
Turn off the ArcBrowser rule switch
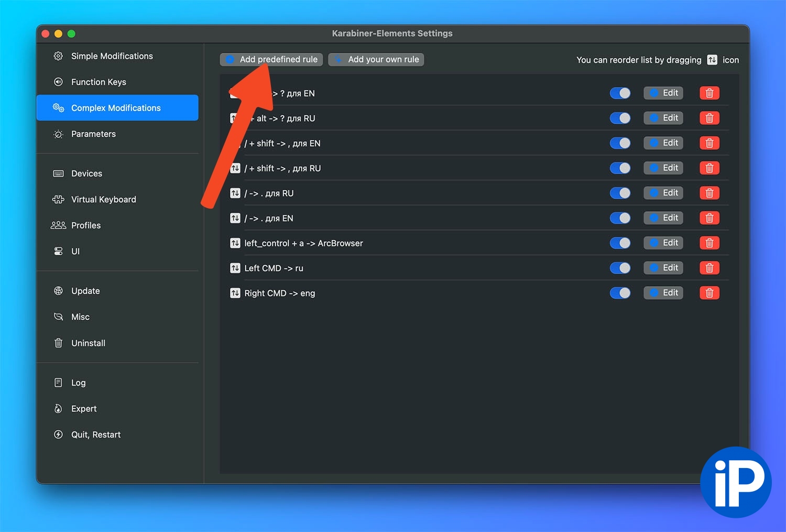click(x=620, y=243)
